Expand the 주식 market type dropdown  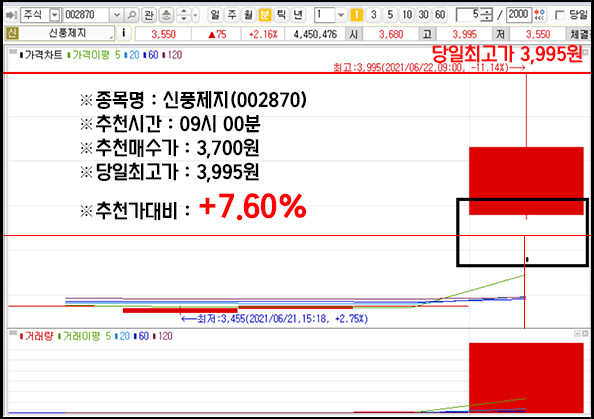click(55, 15)
